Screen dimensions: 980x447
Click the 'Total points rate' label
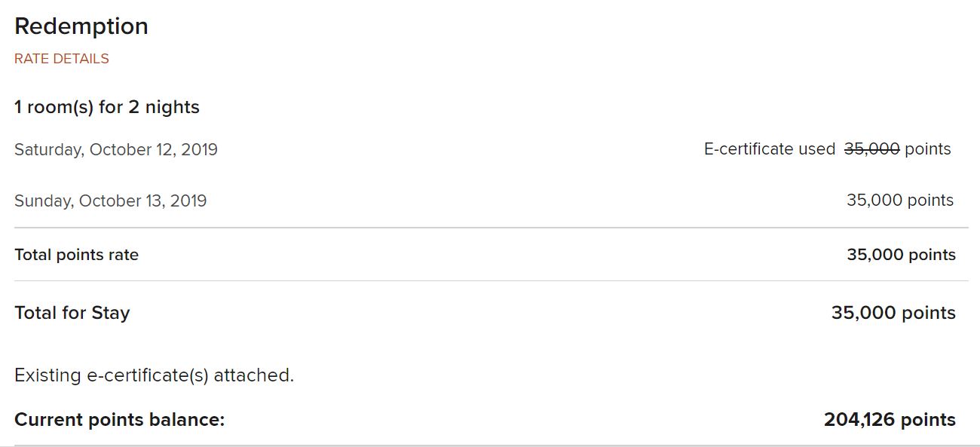pos(76,255)
